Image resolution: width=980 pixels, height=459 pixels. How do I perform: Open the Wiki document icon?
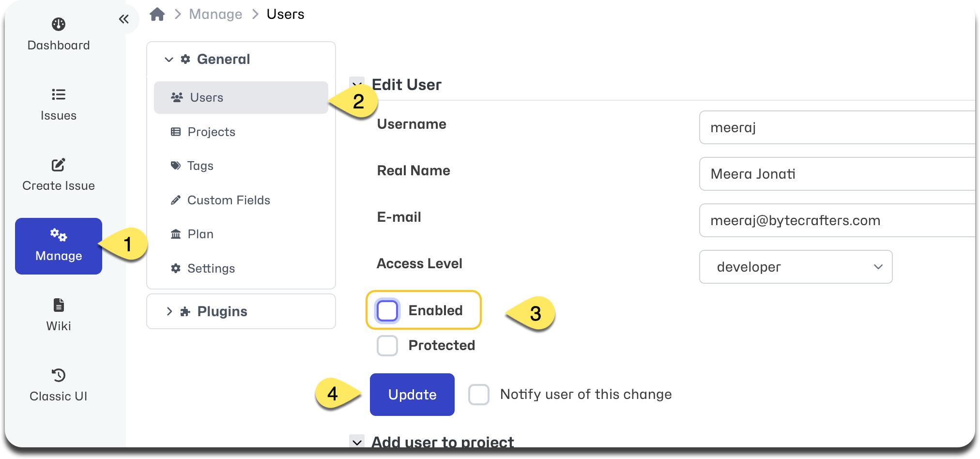click(x=59, y=305)
